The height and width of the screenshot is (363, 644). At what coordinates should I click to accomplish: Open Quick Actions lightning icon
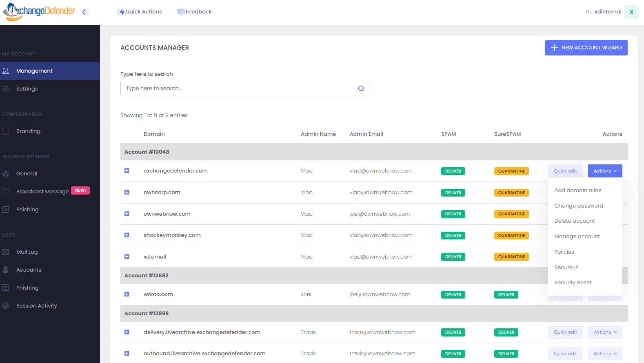coord(120,12)
